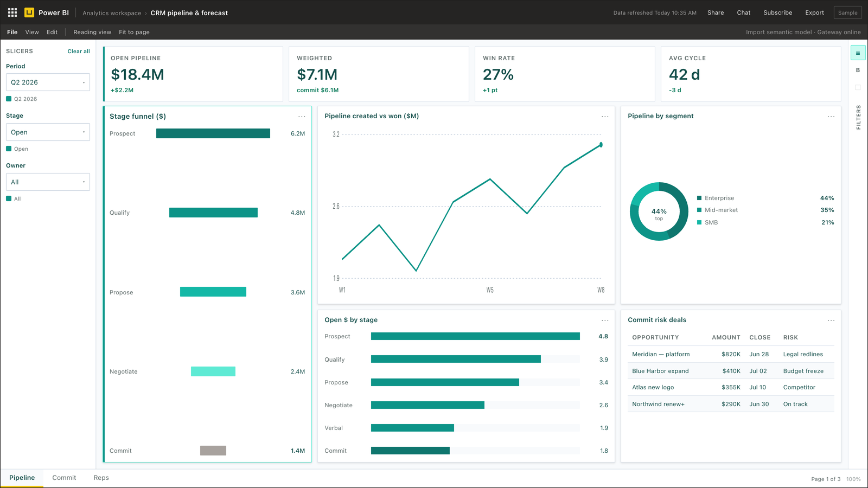Open the View menu
This screenshot has width=868, height=488.
click(x=32, y=32)
